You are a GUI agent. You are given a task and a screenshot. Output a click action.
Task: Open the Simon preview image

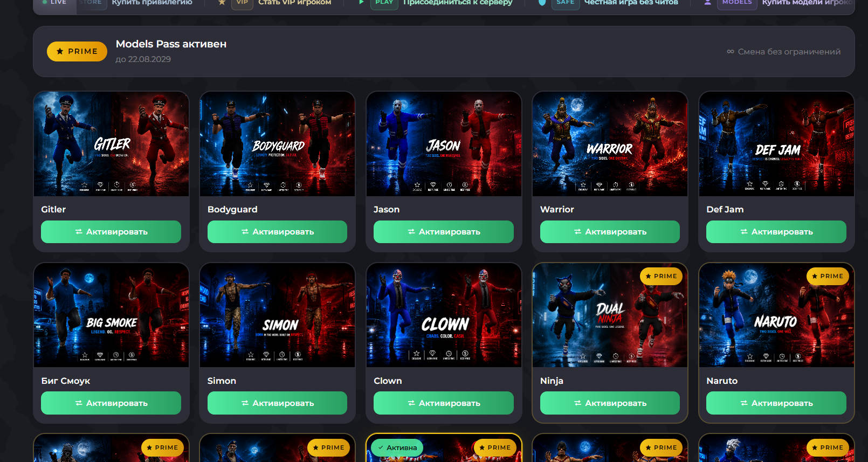(x=277, y=315)
